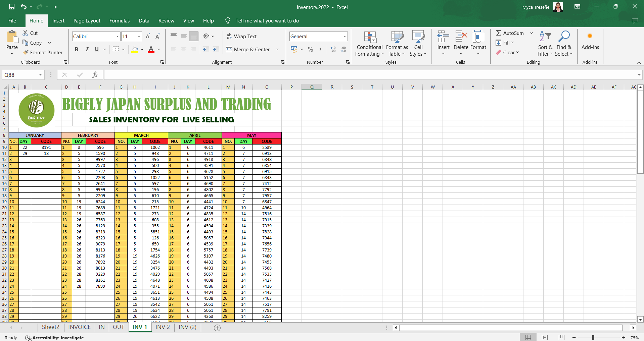Click Accessibility: Investigate in status bar
The width and height of the screenshot is (644, 341).
coord(54,338)
